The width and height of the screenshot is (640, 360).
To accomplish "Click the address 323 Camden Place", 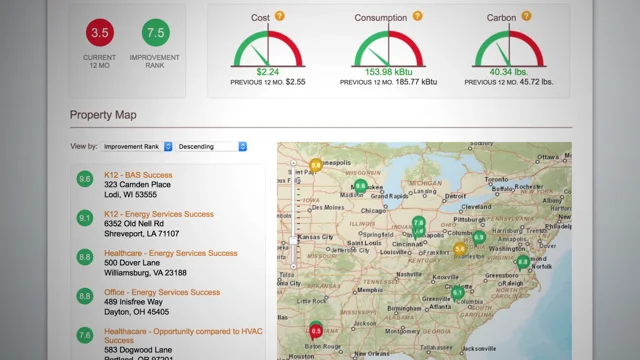I will (138, 185).
